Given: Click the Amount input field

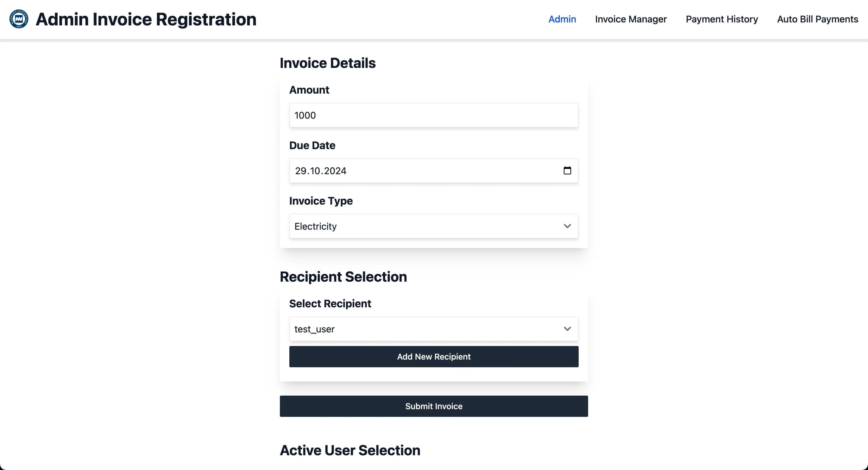Looking at the screenshot, I should (434, 115).
